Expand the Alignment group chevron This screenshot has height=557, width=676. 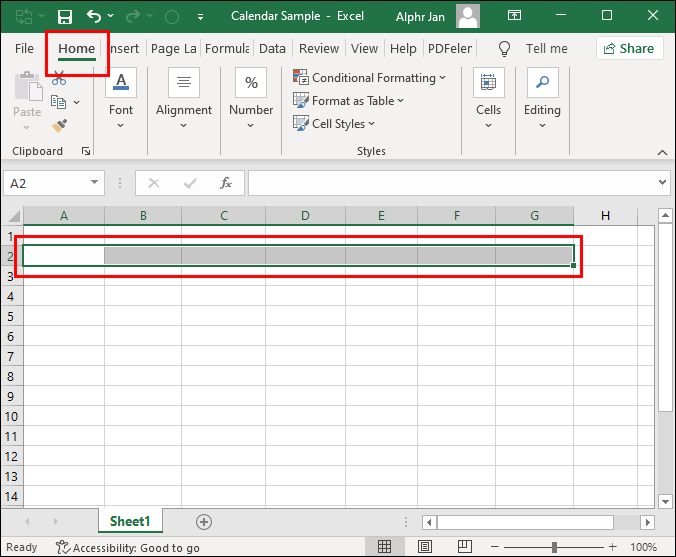[184, 125]
